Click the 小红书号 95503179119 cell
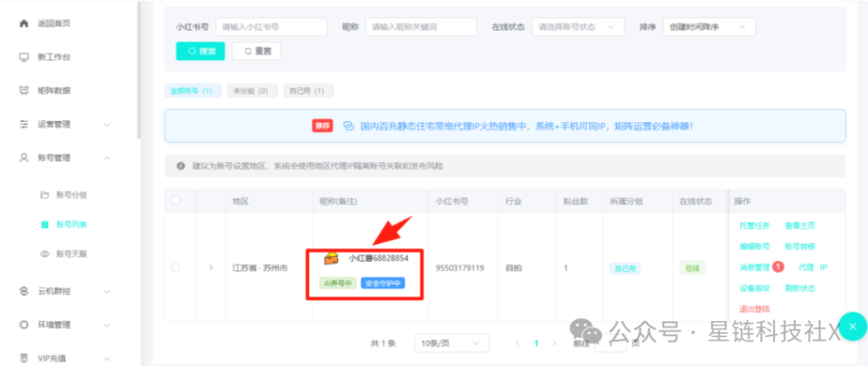868x366 pixels. (x=460, y=268)
